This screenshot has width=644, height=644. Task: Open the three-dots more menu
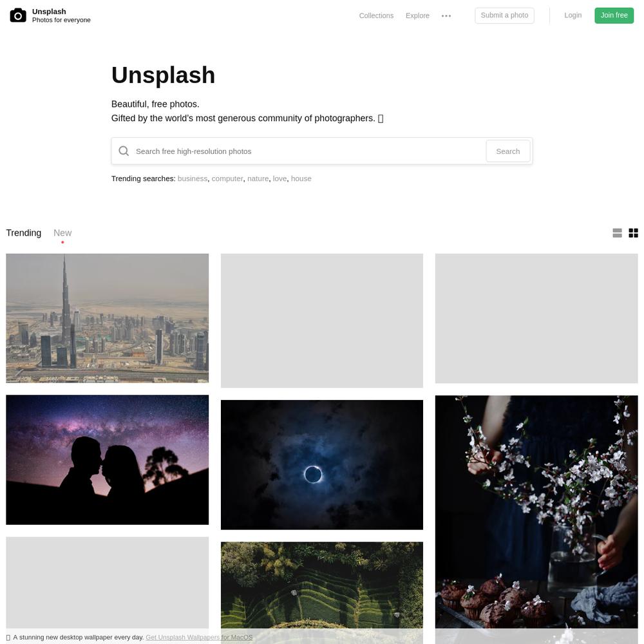pos(446,16)
